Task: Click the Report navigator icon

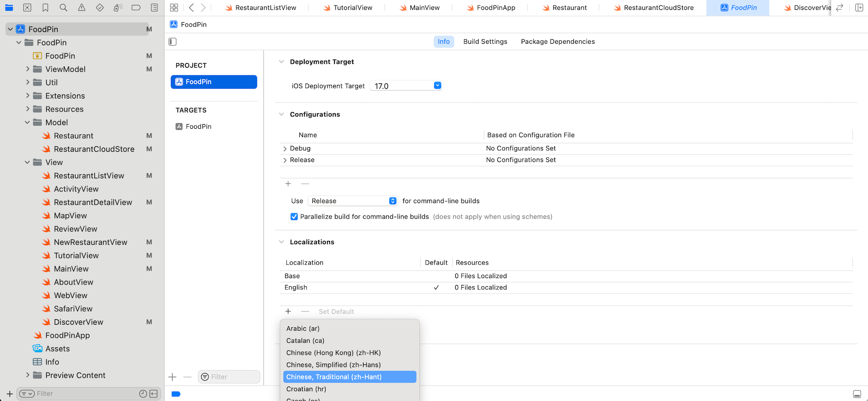Action: click(154, 8)
